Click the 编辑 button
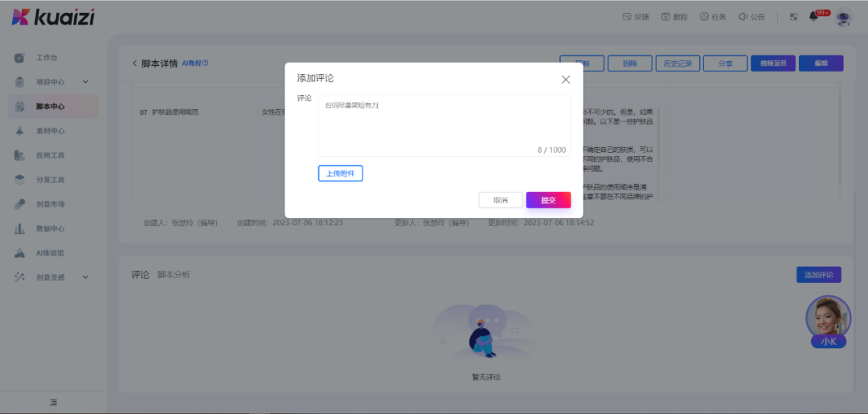868x414 pixels. coord(821,63)
